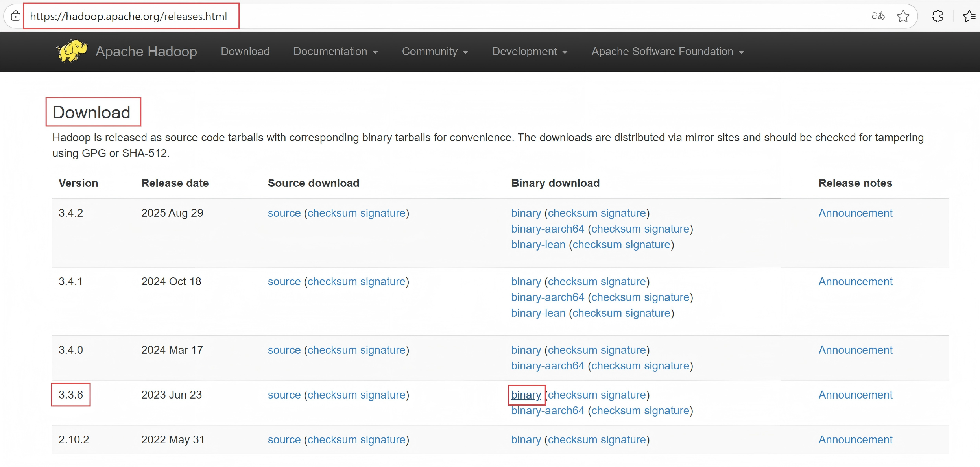Download the binary for version 2.10.2
980x467 pixels.
[526, 439]
